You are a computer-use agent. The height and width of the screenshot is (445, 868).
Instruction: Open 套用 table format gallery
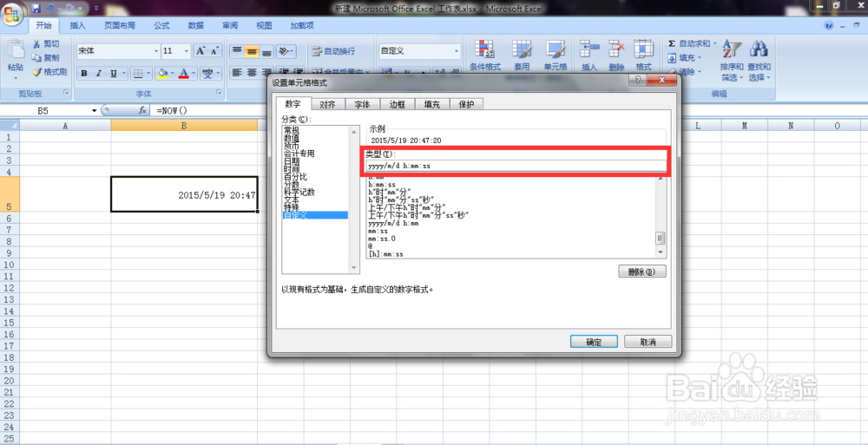point(522,56)
